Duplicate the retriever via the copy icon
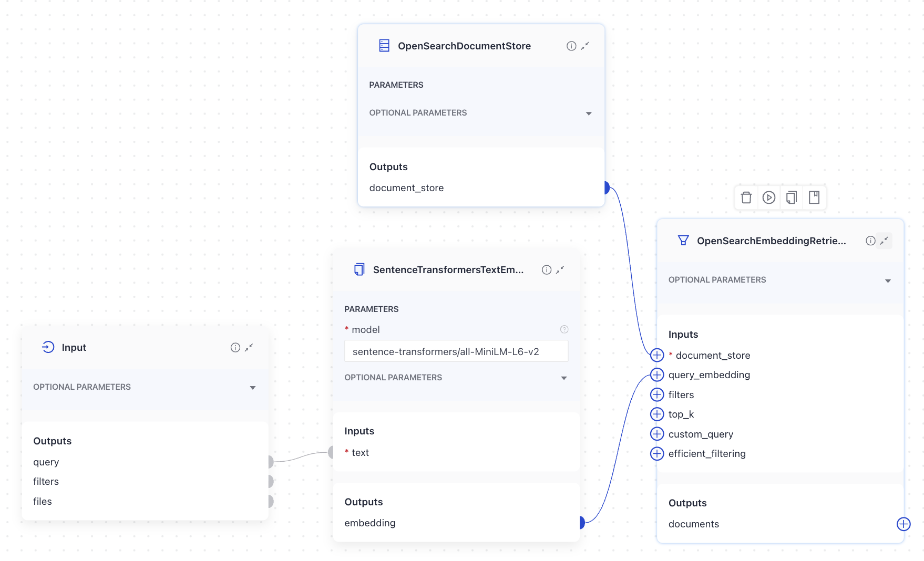Screen dimensions: 924x561 click(792, 198)
